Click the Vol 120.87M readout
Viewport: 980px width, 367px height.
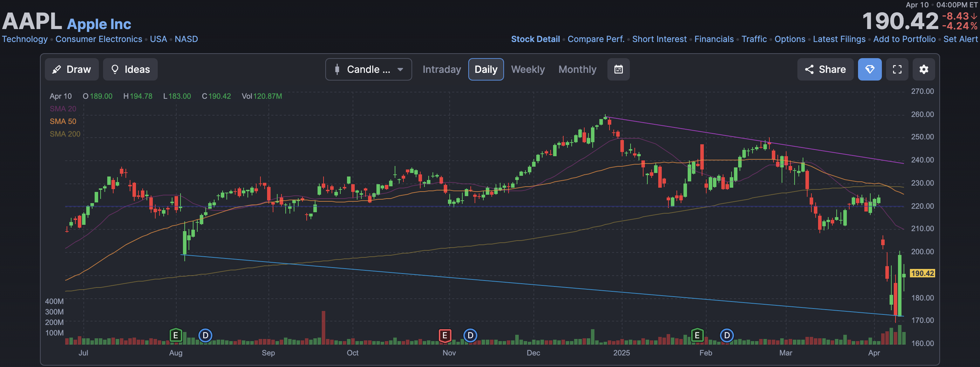pos(262,96)
